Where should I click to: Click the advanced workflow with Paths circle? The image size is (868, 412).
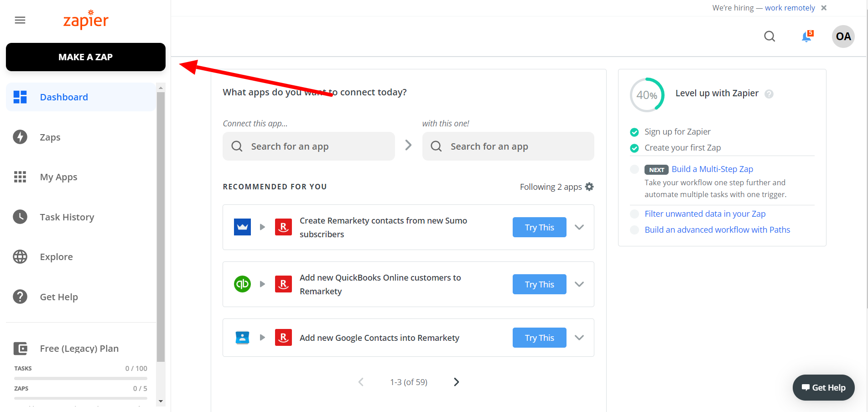[x=634, y=230]
